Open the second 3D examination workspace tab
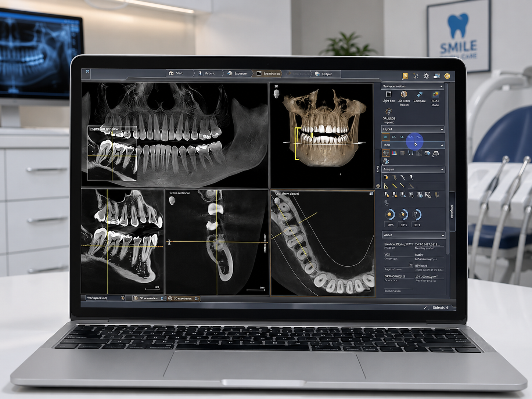Screen dimensions: 532x399 click(x=183, y=298)
